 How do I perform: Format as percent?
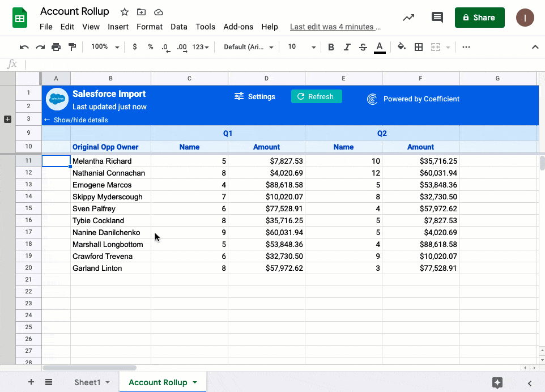(x=151, y=47)
